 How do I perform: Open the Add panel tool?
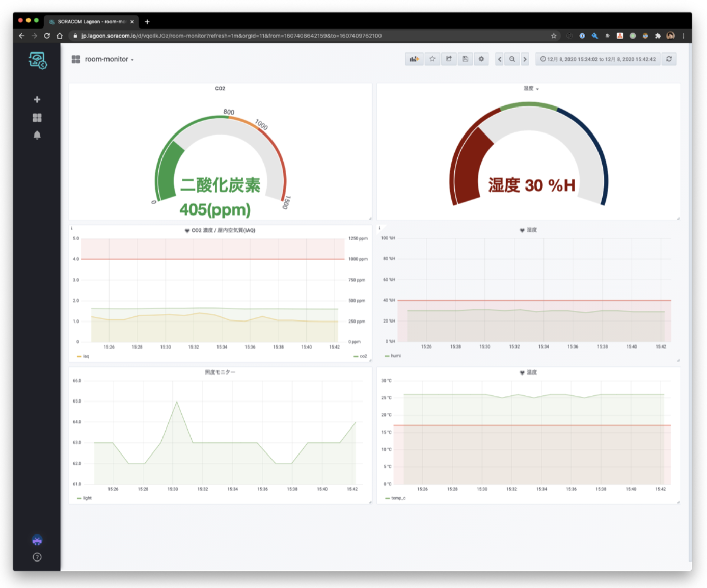[414, 59]
